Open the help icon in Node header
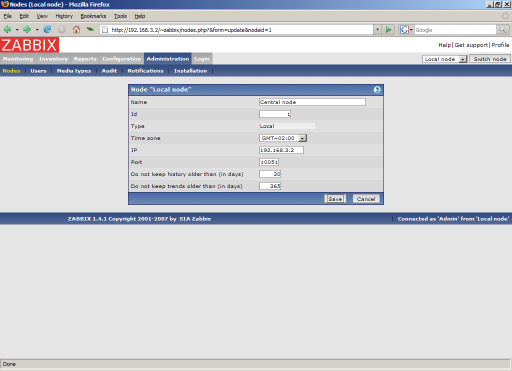This screenshot has height=371, width=512. coord(377,90)
